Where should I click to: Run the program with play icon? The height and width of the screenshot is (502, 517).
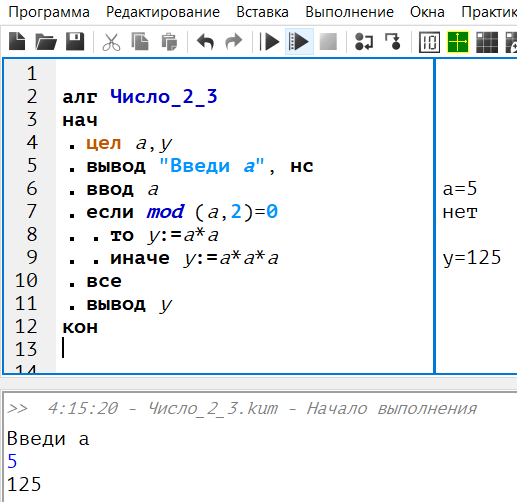(270, 42)
